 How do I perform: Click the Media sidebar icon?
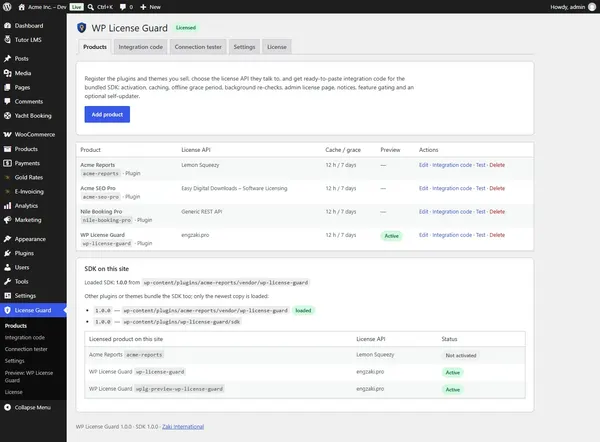[x=7, y=73]
